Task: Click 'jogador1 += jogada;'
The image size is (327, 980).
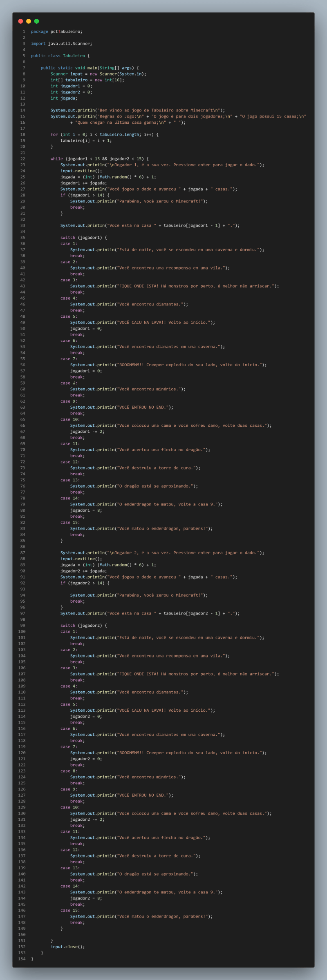Action: [x=84, y=183]
